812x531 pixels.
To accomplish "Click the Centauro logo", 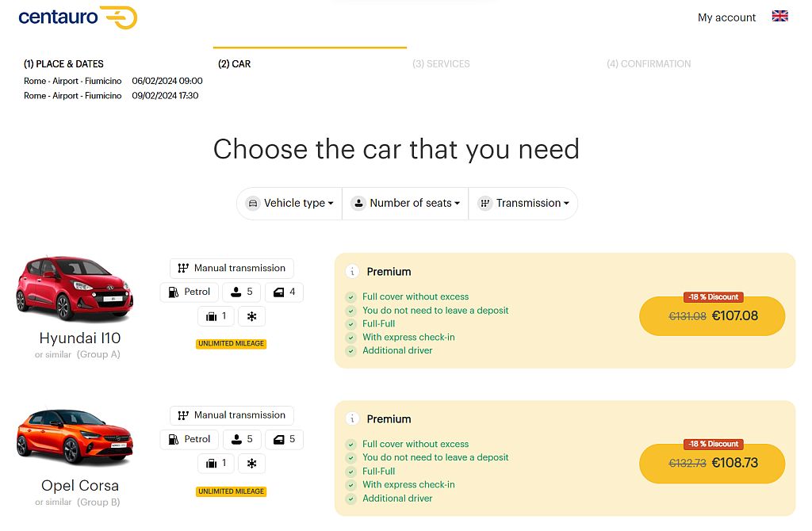I will (x=77, y=17).
